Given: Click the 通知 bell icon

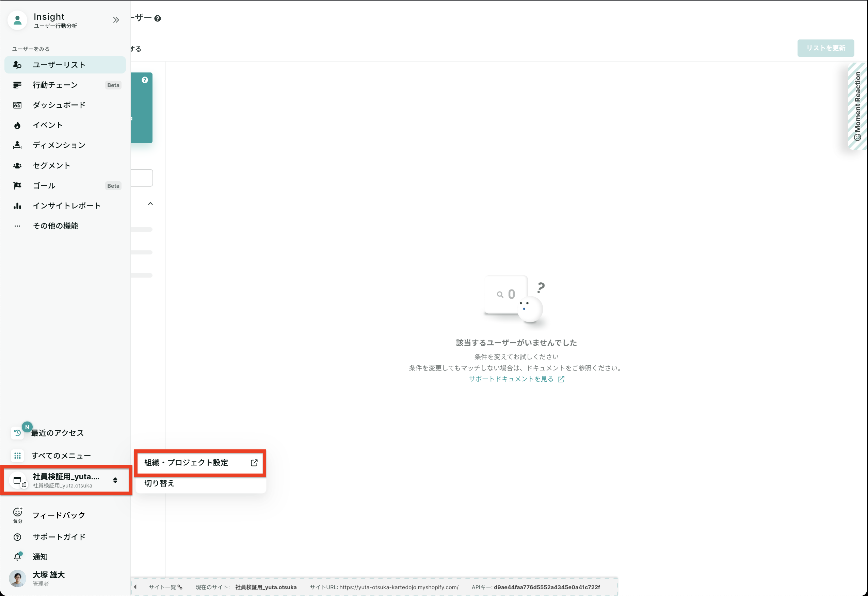Looking at the screenshot, I should [17, 557].
